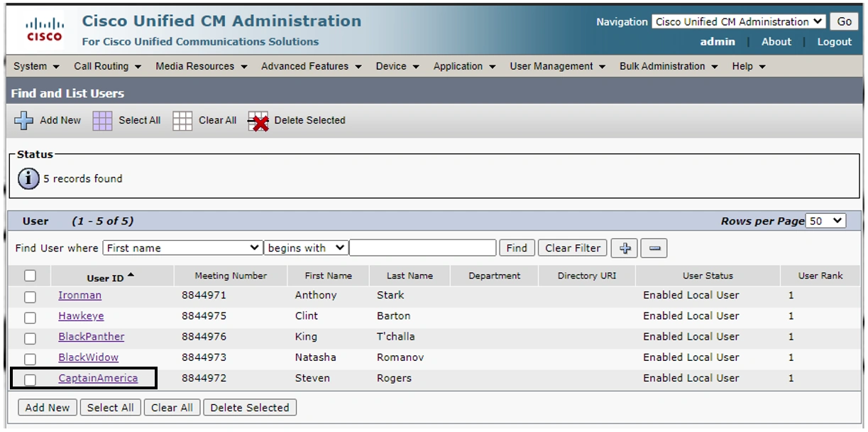Click meeting number 8844971
868x432 pixels.
204,295
